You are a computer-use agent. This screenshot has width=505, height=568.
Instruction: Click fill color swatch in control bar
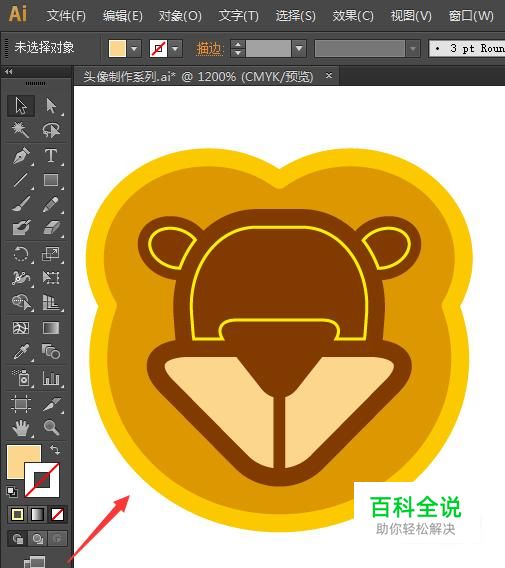click(117, 49)
